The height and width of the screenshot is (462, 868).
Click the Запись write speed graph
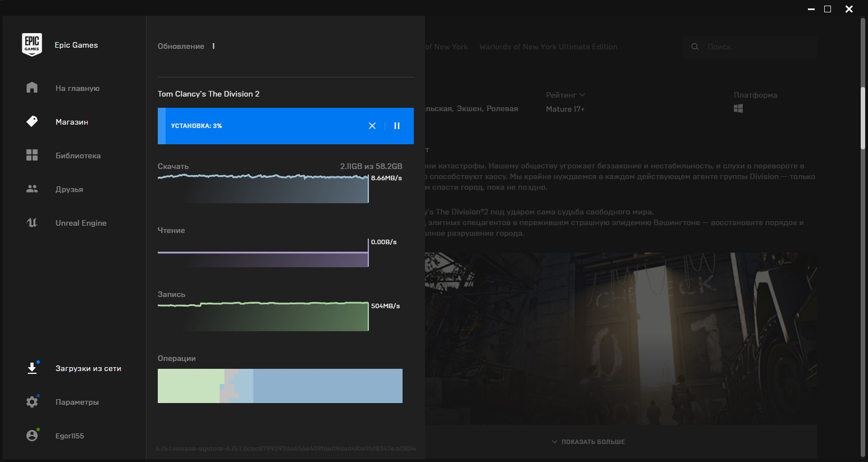coord(263,317)
